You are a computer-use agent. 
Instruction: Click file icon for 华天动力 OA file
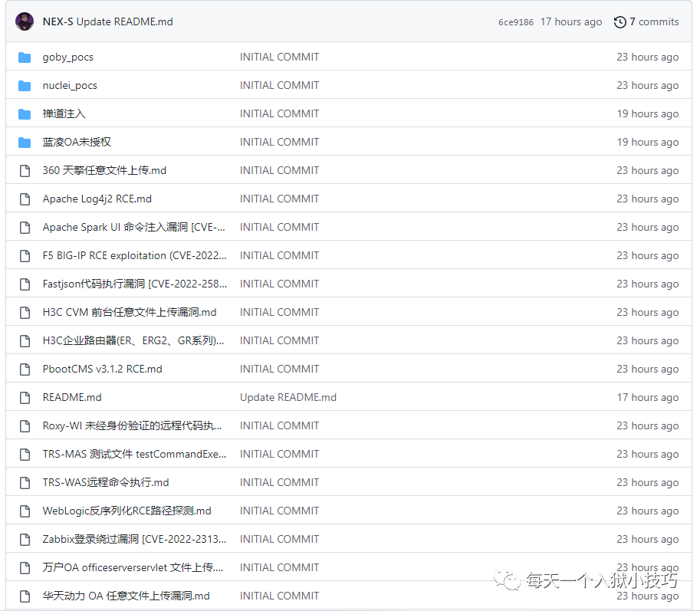[25, 596]
